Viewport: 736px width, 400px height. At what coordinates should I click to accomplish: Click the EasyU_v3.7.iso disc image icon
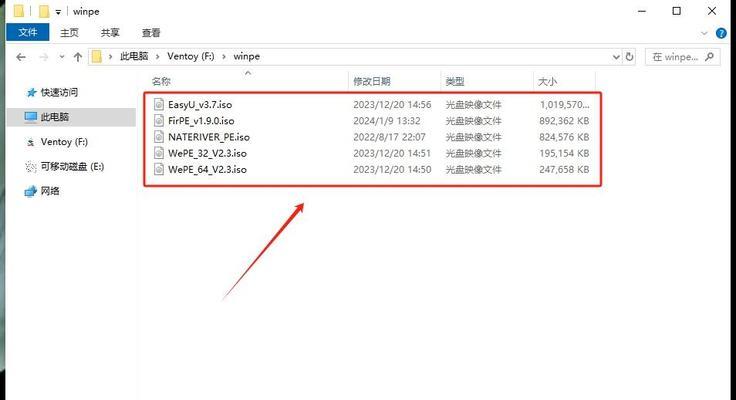pyautogui.click(x=159, y=104)
